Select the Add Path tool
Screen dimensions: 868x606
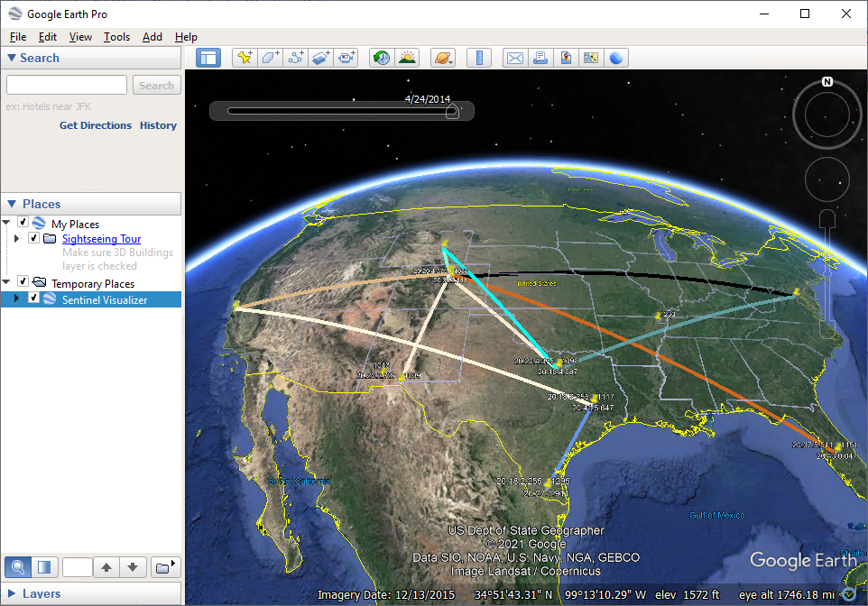(x=296, y=57)
